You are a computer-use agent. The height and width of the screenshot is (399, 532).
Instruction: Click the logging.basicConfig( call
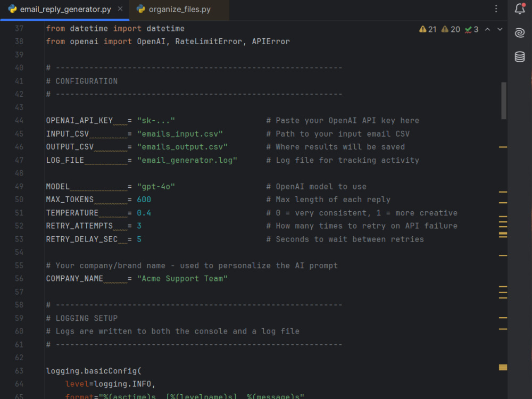94,371
